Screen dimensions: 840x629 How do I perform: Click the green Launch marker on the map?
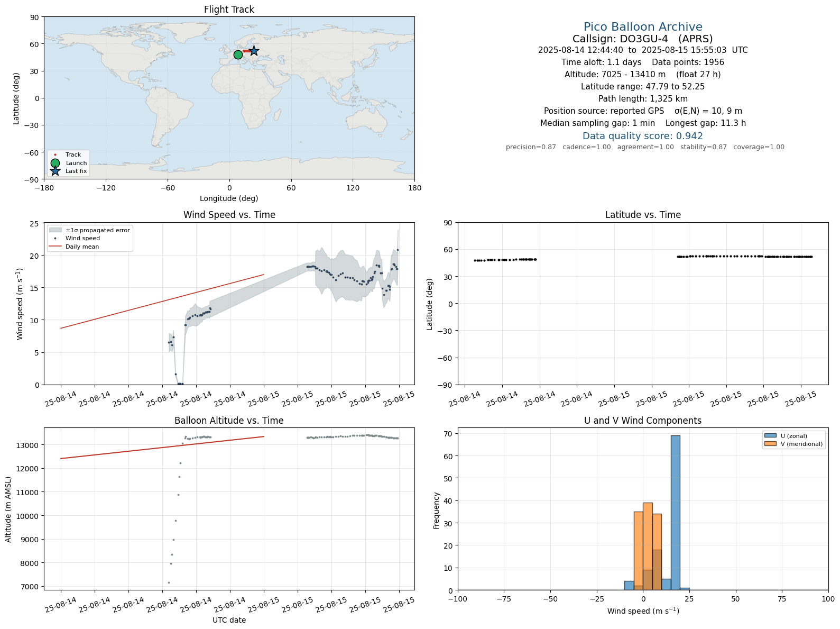click(238, 54)
